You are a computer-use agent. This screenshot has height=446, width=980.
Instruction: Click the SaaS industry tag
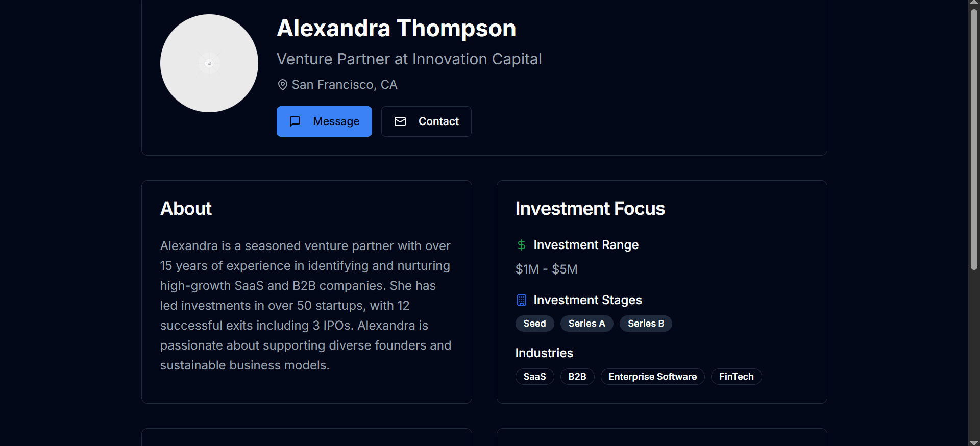click(x=534, y=377)
